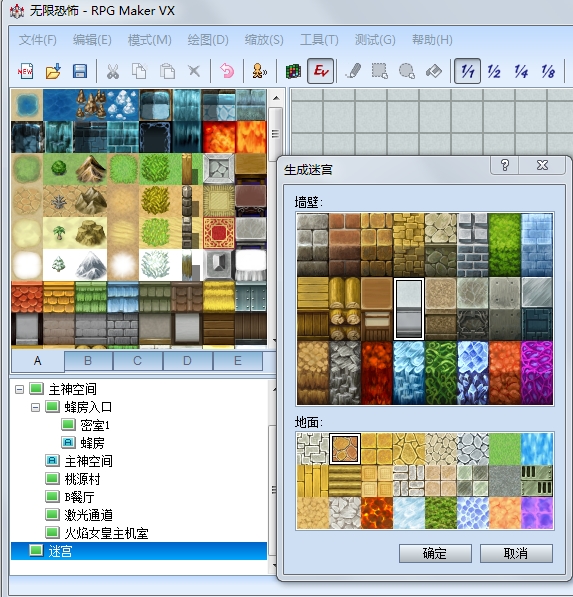The image size is (573, 597).
Task: Click 取消 to cancel the dialog
Action: pos(516,553)
